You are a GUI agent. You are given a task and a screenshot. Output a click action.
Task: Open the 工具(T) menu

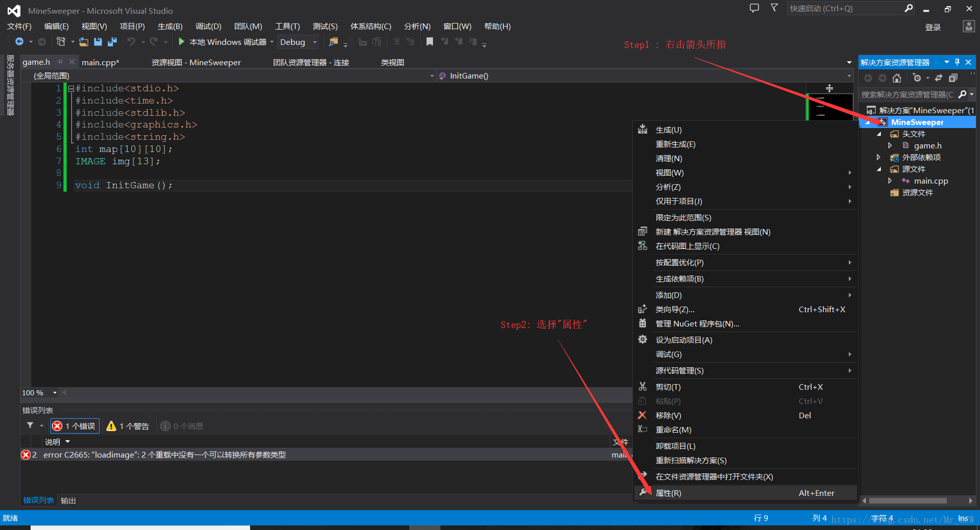tap(287, 27)
